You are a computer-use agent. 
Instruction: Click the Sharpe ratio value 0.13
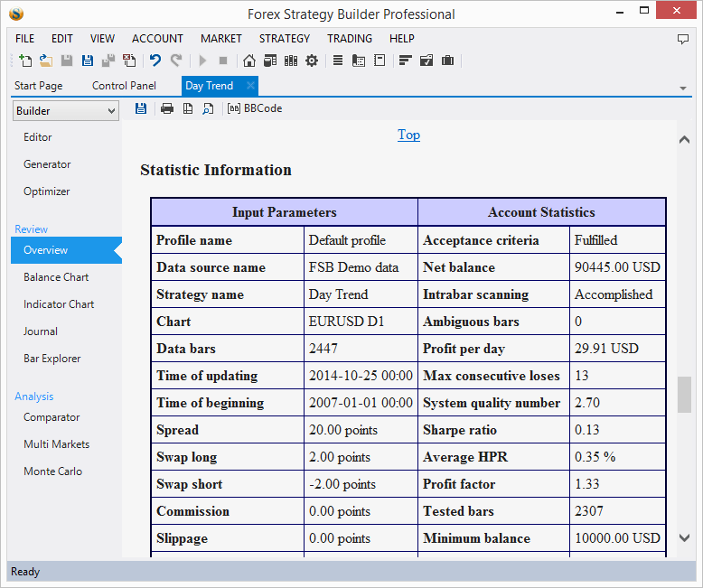[586, 430]
